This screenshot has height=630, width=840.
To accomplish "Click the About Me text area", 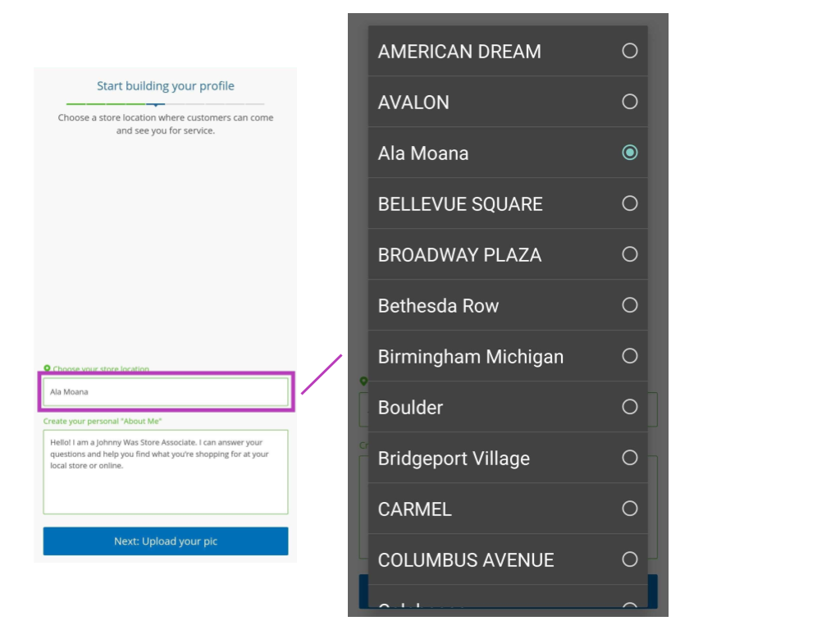I will (x=166, y=472).
